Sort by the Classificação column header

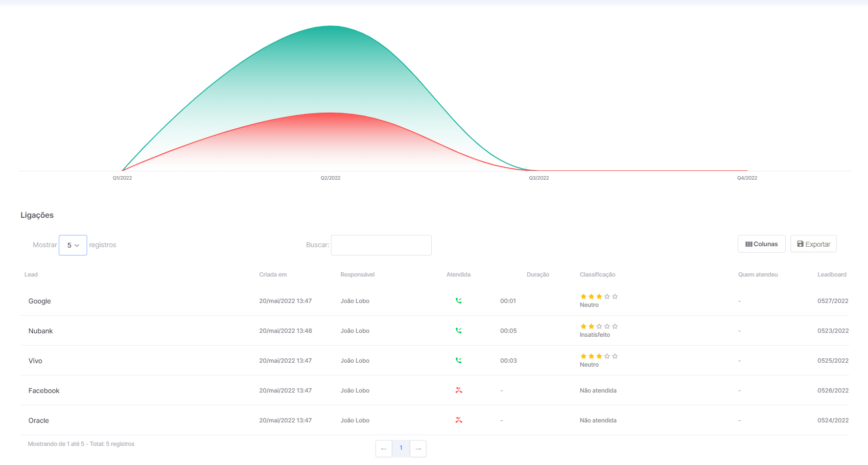(597, 275)
